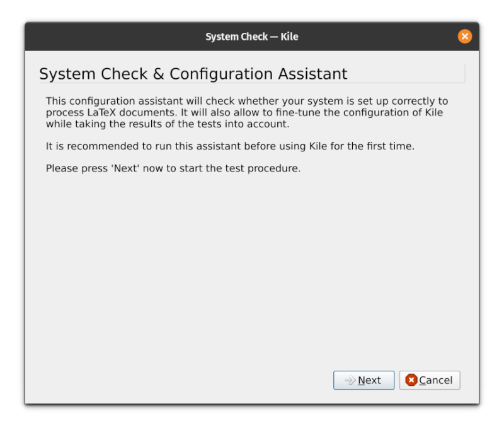Viewport: 504px width, 430px height.
Task: Close the System Check dialog window
Action: point(465,37)
